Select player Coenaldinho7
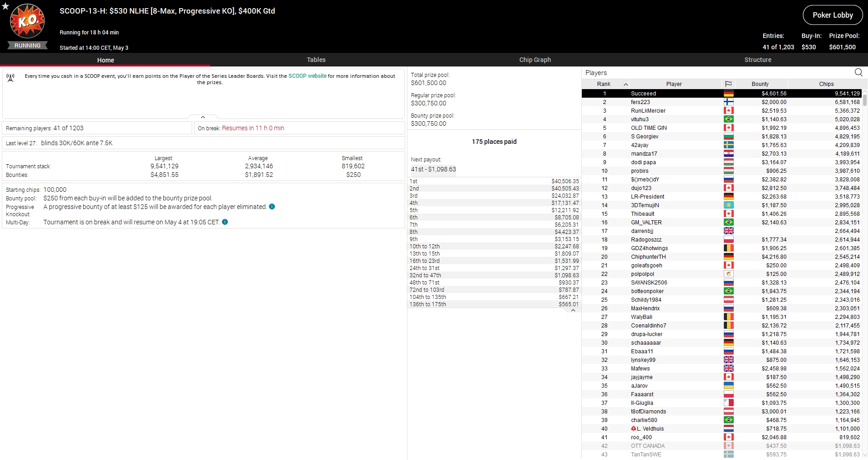 point(722,326)
